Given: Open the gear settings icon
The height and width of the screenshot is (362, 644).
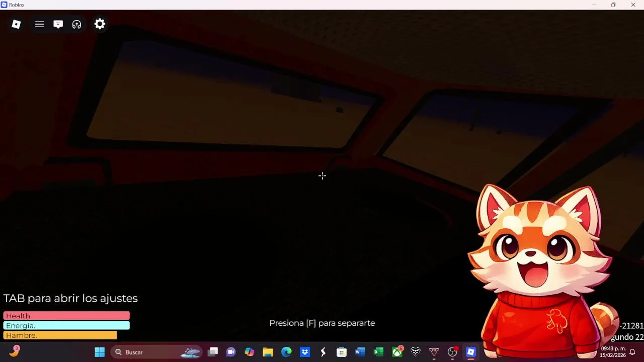Looking at the screenshot, I should coord(100,24).
